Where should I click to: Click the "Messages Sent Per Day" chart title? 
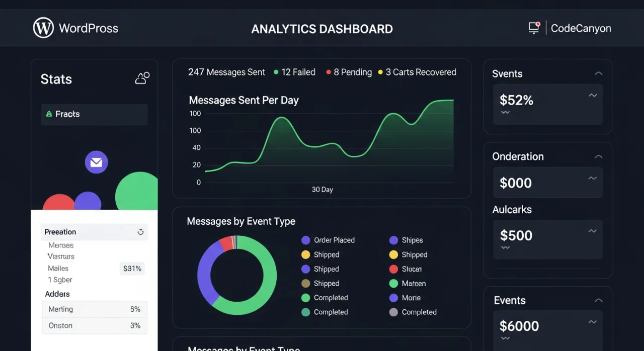pos(244,100)
